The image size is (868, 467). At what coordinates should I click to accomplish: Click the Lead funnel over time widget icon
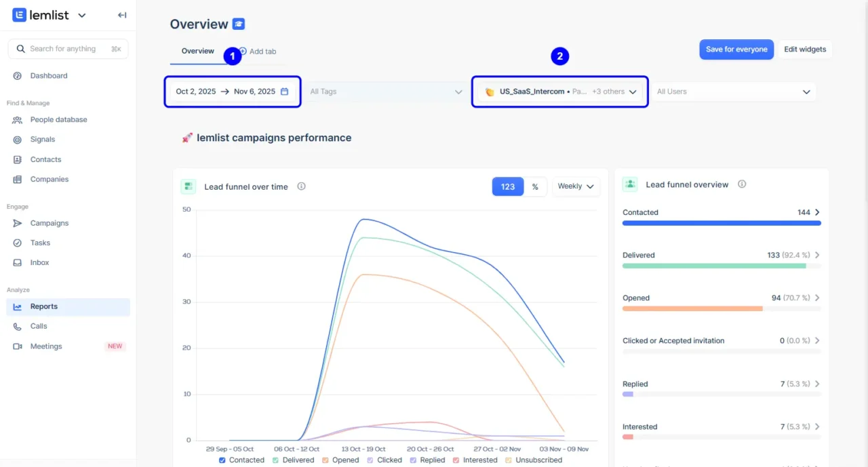(x=189, y=186)
